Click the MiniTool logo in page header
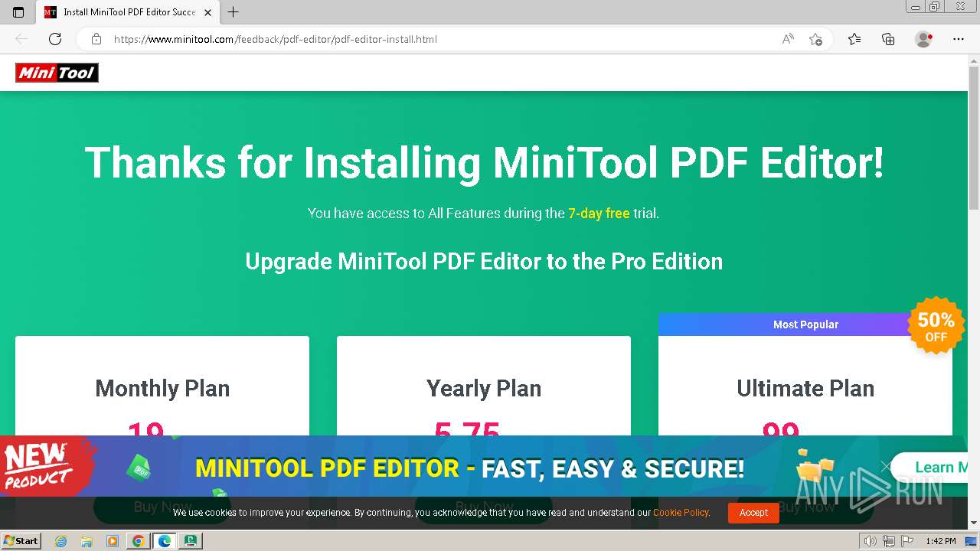The width and height of the screenshot is (980, 551). tap(57, 73)
